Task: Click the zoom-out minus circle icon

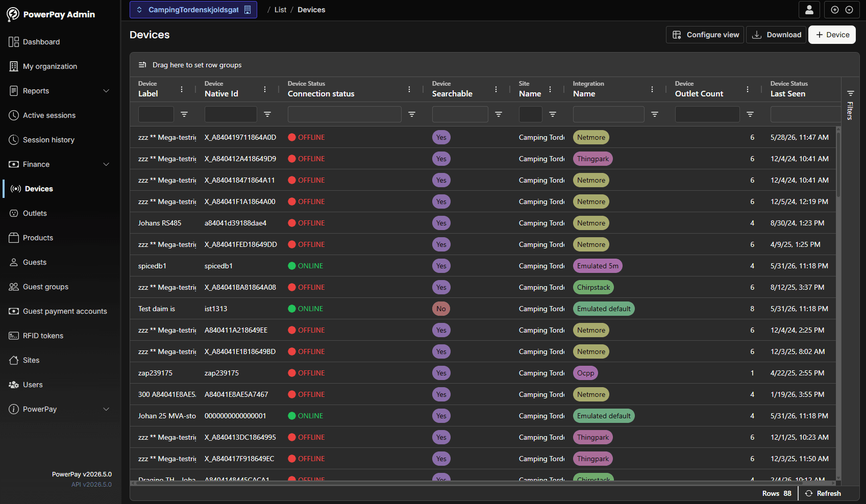Action: point(849,10)
